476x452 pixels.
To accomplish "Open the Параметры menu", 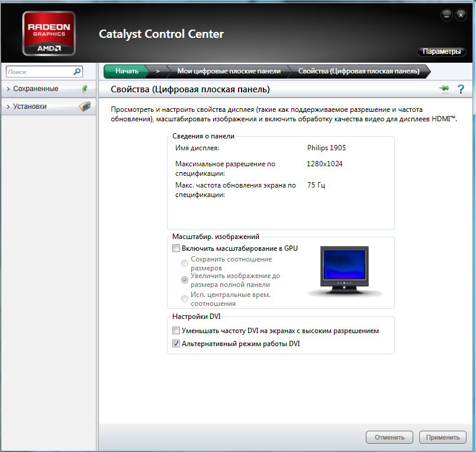I will [442, 51].
